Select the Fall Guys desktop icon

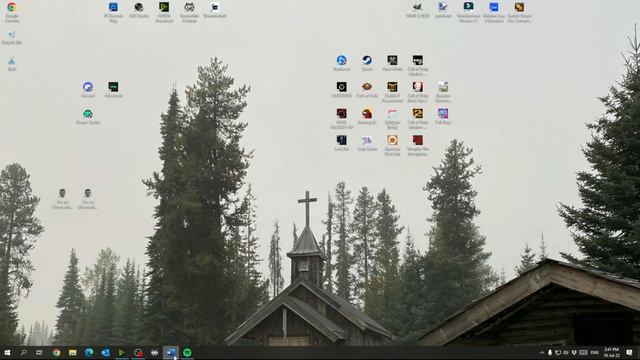point(443,116)
